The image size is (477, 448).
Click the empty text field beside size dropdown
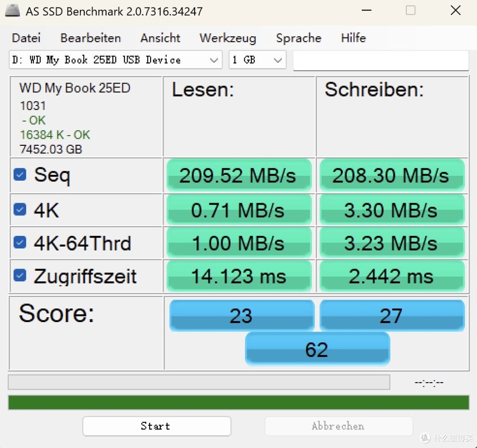(x=381, y=60)
